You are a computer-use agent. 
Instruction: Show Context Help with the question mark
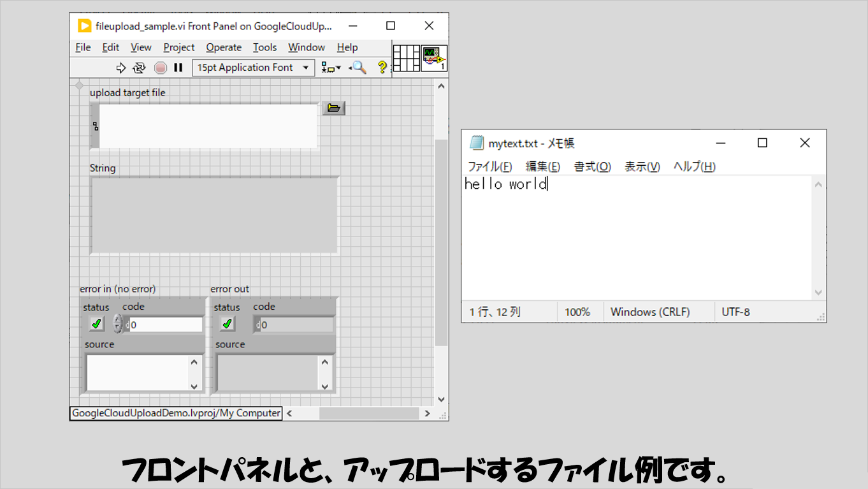382,68
